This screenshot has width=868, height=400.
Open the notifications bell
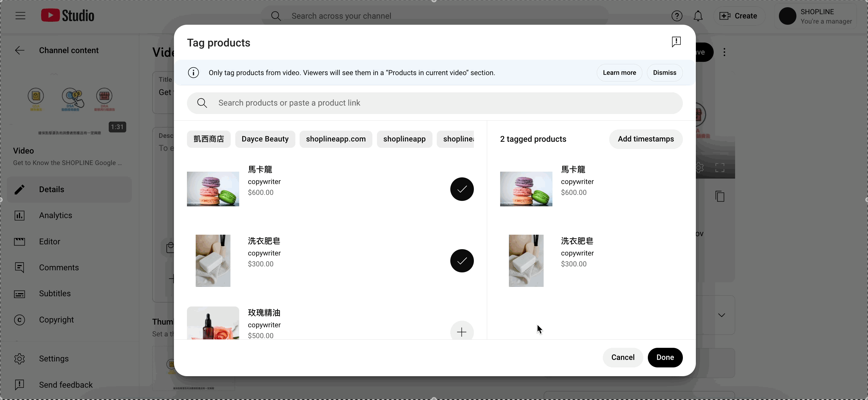coord(698,16)
